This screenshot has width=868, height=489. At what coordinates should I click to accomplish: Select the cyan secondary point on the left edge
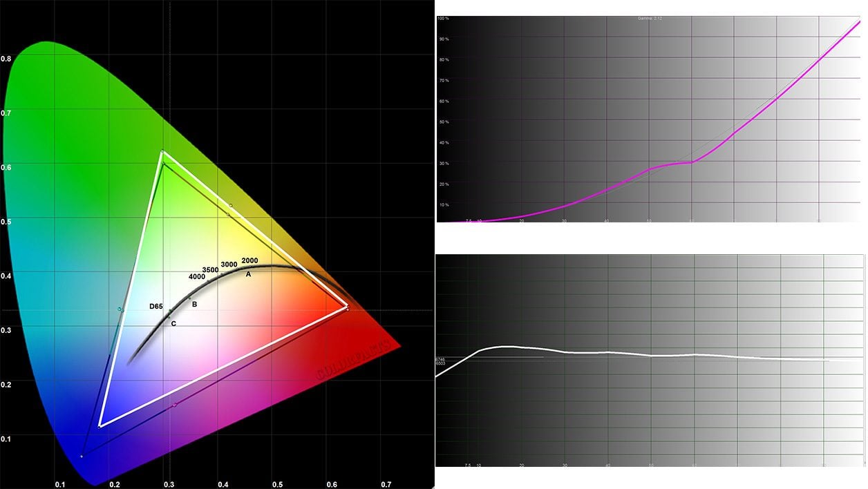tap(120, 309)
